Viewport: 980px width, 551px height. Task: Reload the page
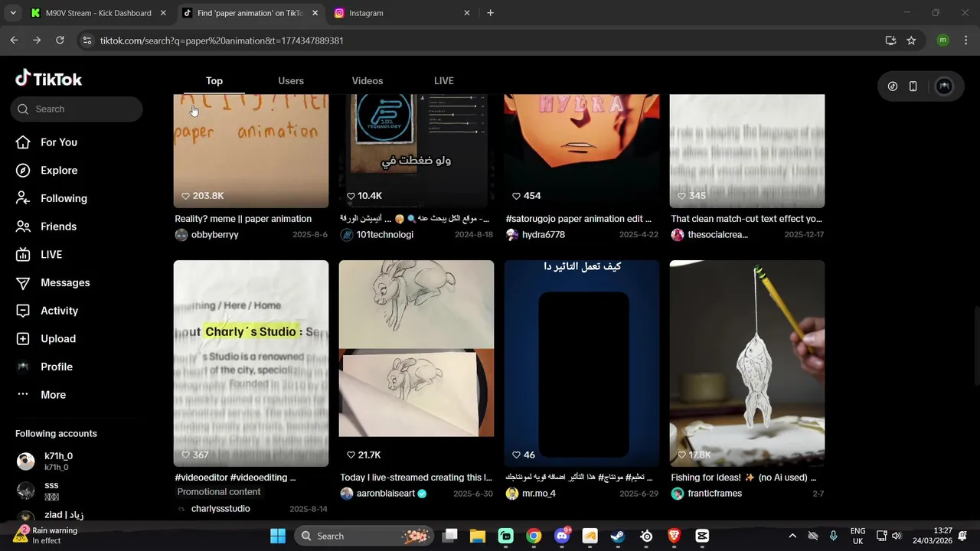60,41
